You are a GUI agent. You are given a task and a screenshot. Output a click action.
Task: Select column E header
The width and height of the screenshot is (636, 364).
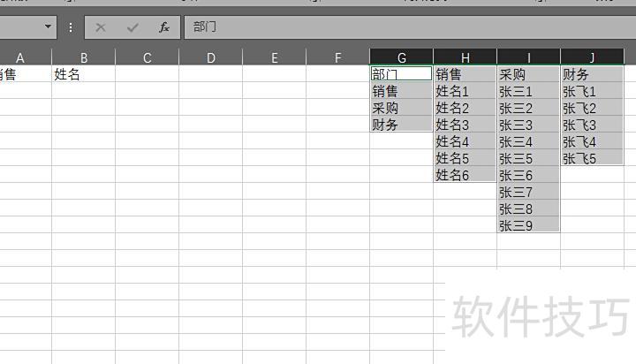[274, 57]
